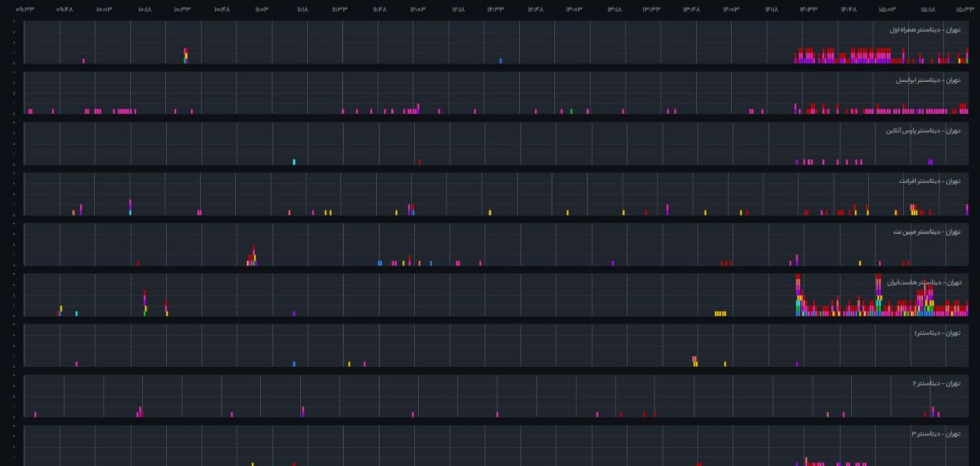The image size is (980, 466).
Task: Select the panel title تهران - دیتاسنتر پارس آنلاین
Action: click(923, 131)
